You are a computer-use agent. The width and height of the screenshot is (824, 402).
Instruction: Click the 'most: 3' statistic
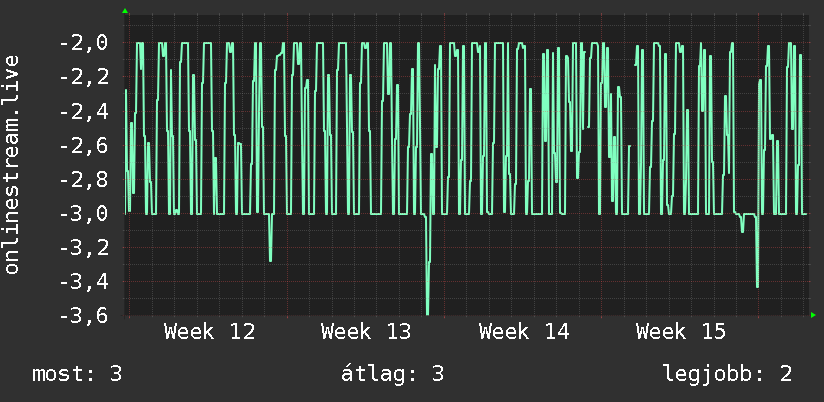77,374
